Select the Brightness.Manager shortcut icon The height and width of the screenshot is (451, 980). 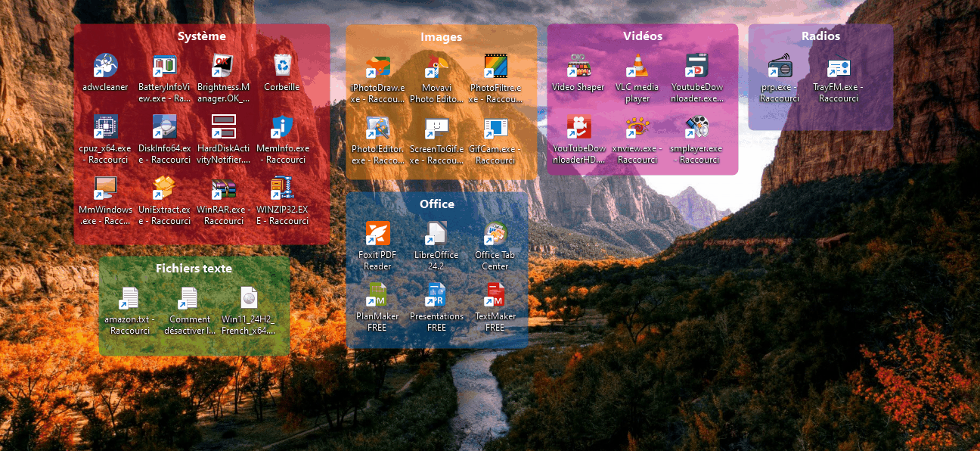223,65
